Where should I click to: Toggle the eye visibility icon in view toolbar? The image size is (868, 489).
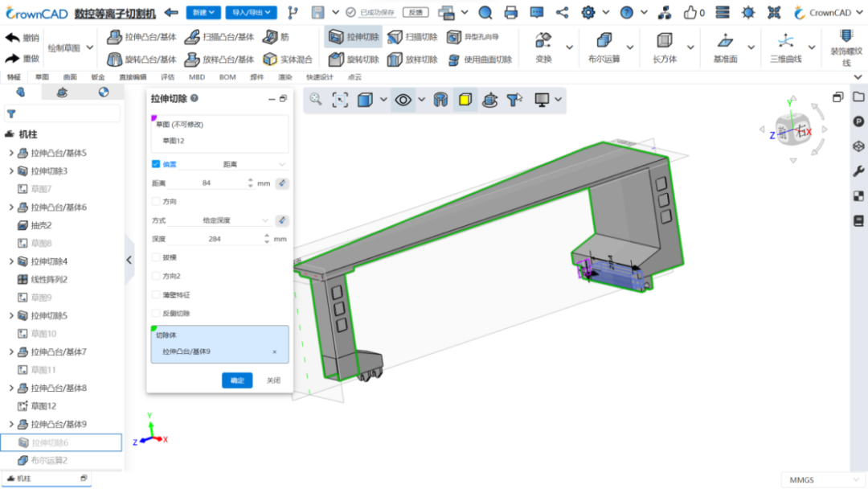403,100
